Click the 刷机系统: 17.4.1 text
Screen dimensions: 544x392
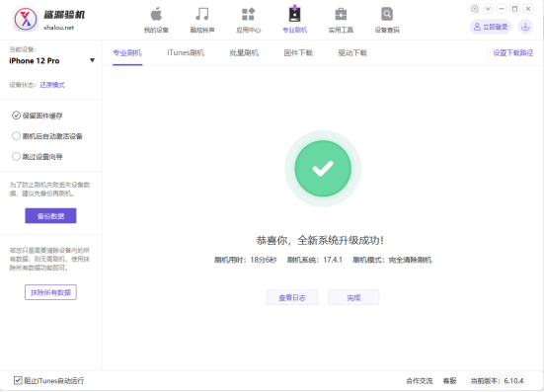(x=314, y=260)
